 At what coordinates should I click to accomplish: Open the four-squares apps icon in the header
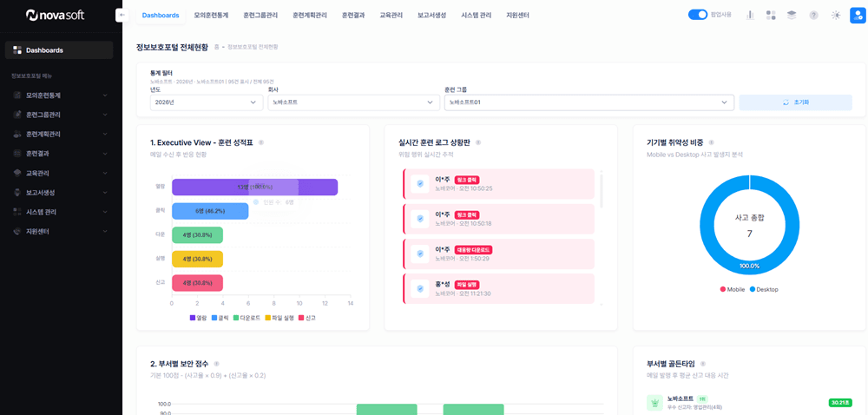pos(771,15)
